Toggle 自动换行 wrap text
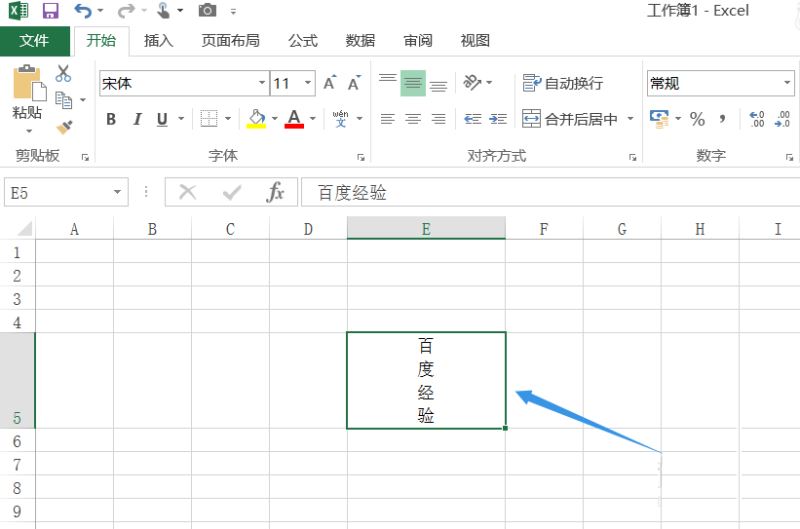 tap(563, 84)
